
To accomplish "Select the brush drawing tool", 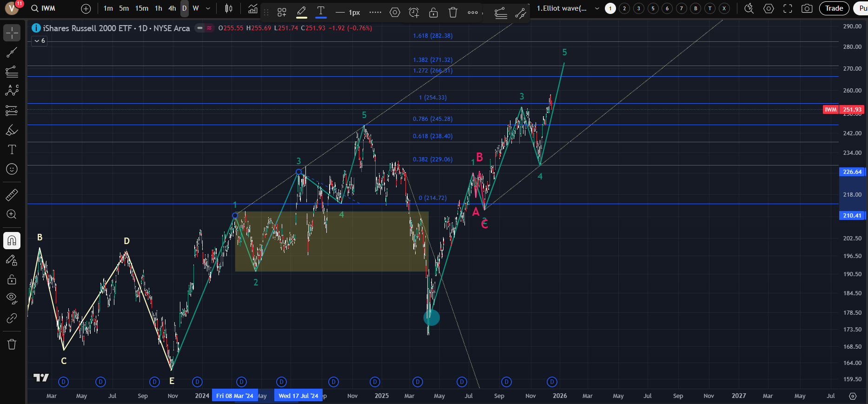I will point(12,131).
